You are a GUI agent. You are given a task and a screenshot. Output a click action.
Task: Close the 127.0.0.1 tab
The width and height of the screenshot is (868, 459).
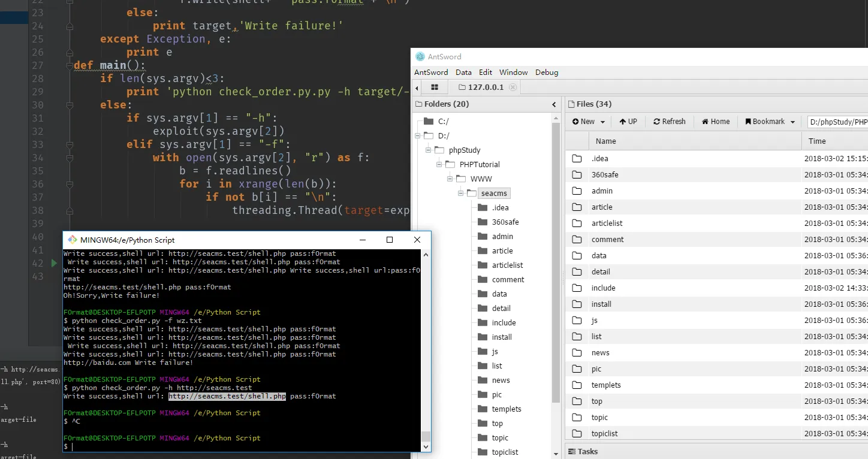[513, 87]
